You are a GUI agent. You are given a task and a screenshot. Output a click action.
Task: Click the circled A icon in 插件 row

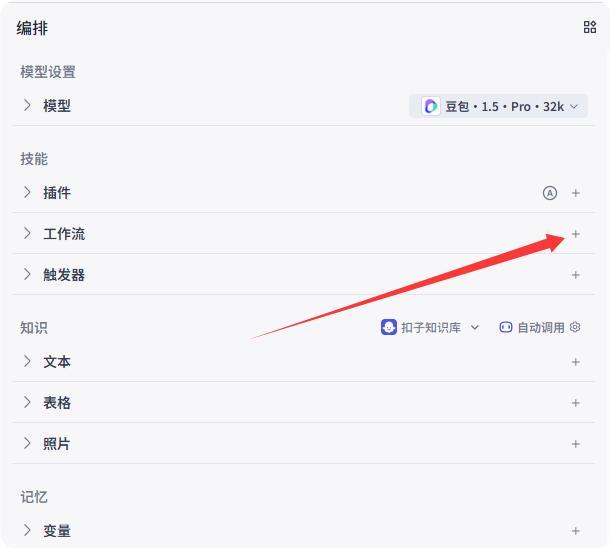(550, 193)
